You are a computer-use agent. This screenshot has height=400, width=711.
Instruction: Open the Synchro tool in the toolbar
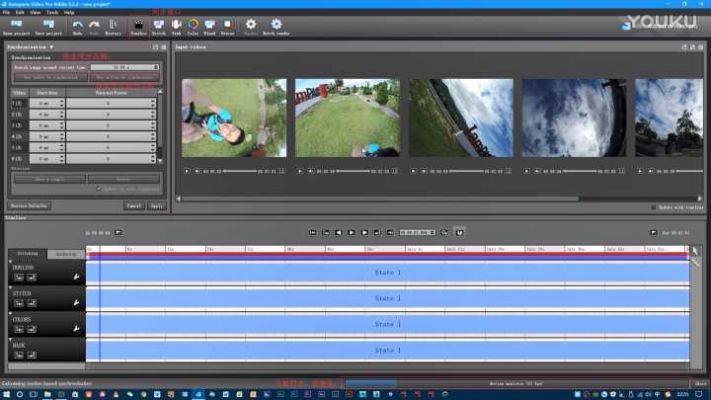coord(138,25)
